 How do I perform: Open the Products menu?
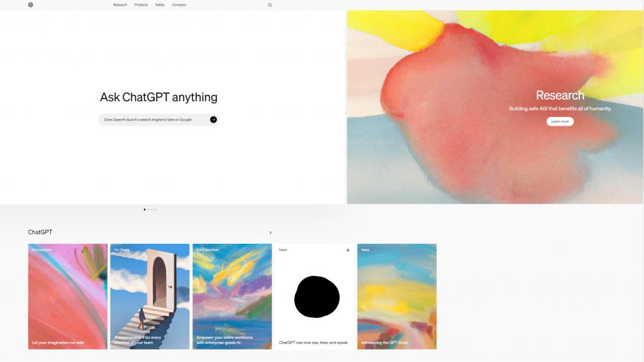141,5
